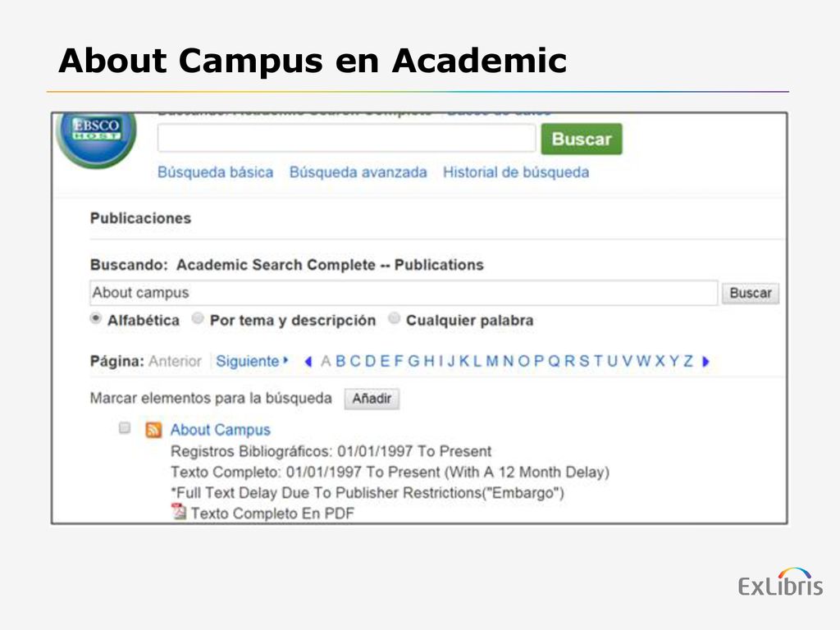Jump to letter D publications

(370, 362)
